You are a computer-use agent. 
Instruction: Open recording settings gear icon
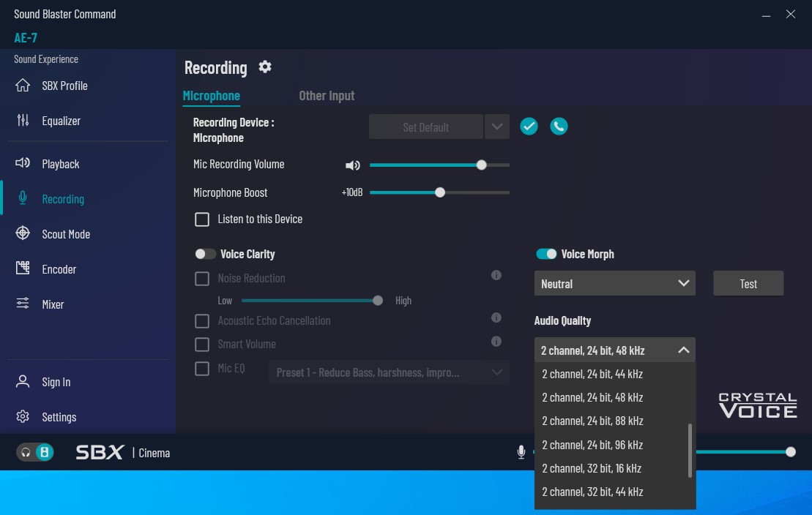(265, 67)
